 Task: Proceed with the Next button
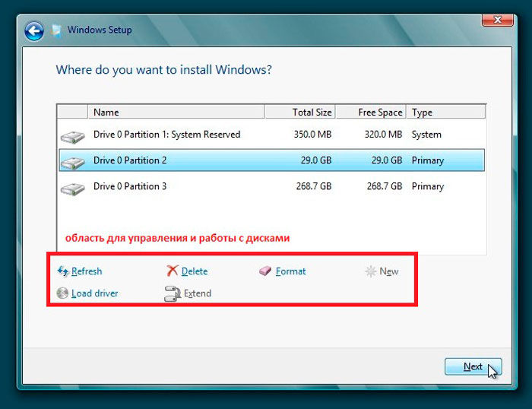pyautogui.click(x=473, y=366)
